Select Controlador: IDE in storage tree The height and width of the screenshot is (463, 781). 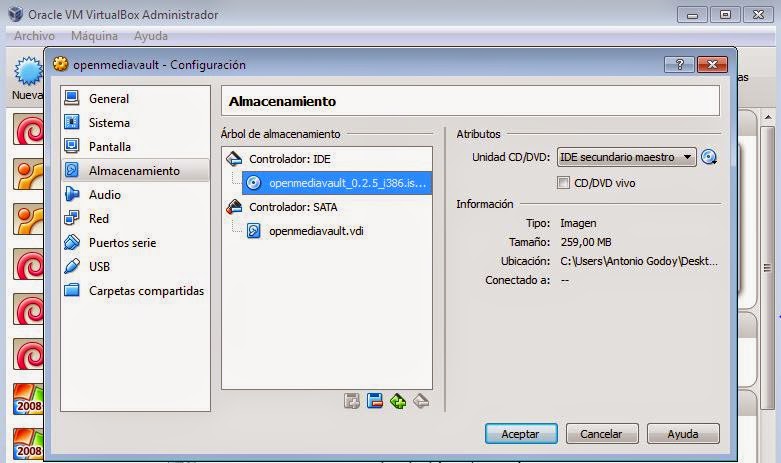click(289, 159)
